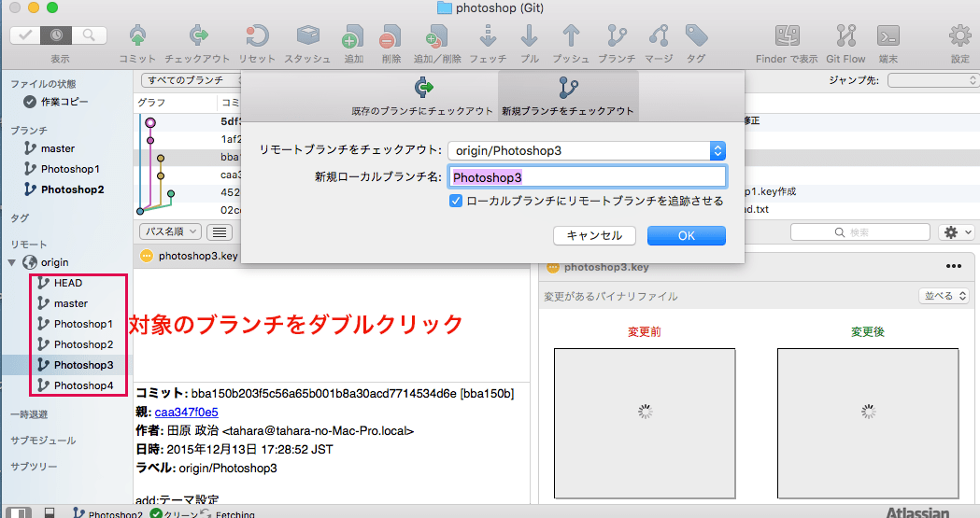Switch to history clock view

(56, 35)
